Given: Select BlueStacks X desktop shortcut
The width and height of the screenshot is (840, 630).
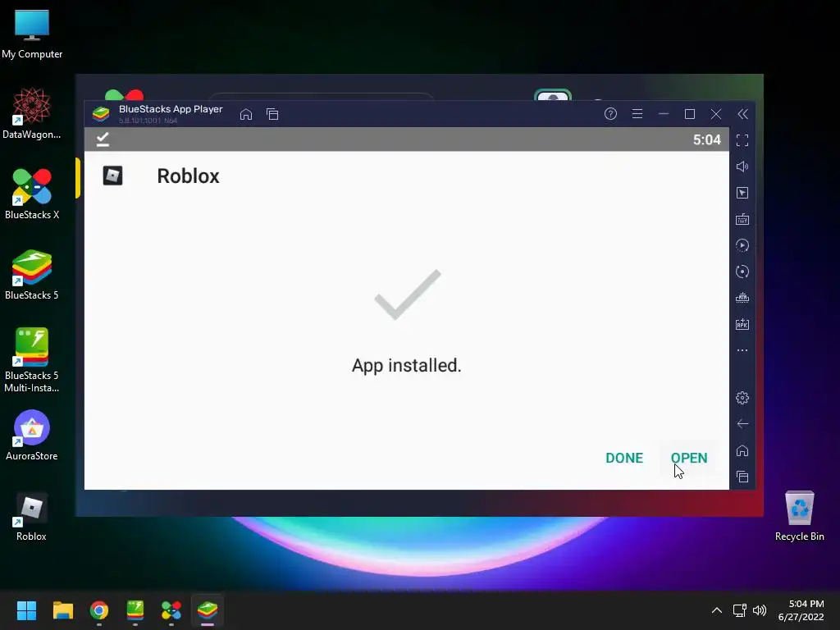Looking at the screenshot, I should tap(32, 194).
